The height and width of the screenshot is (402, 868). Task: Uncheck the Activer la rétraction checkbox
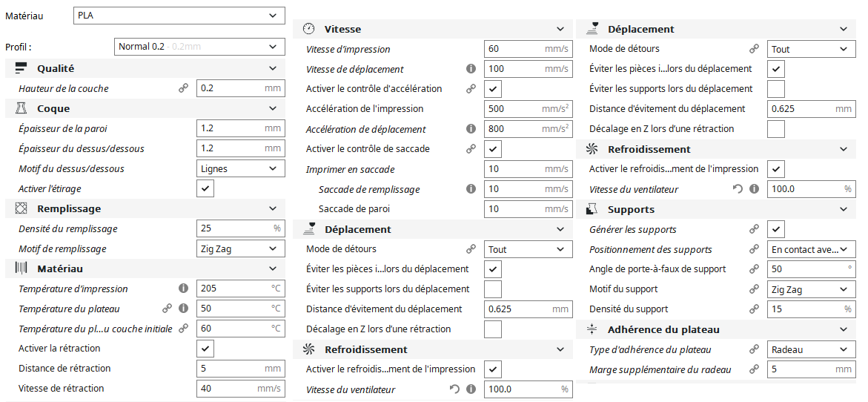coord(205,349)
